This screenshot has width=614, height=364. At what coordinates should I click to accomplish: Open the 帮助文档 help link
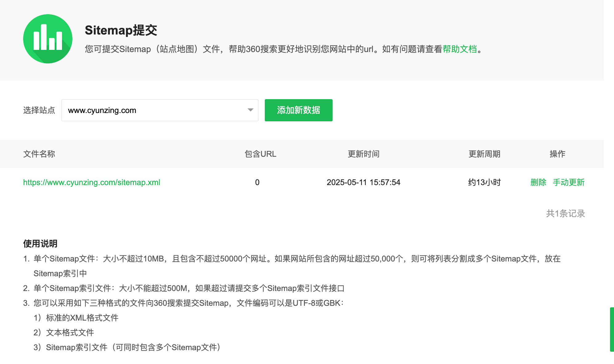pos(460,49)
